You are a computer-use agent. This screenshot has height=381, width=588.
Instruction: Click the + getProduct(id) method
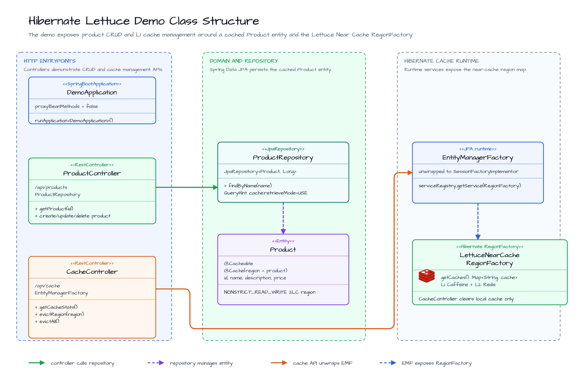pyautogui.click(x=54, y=209)
